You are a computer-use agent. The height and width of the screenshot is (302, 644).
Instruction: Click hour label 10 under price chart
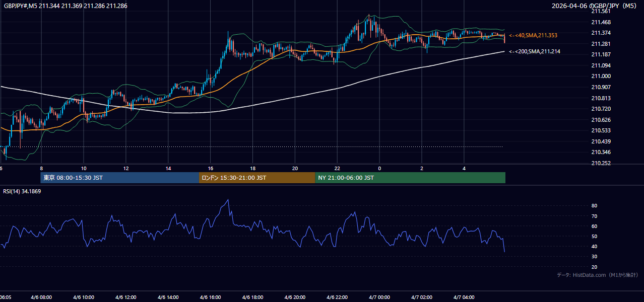point(84,169)
